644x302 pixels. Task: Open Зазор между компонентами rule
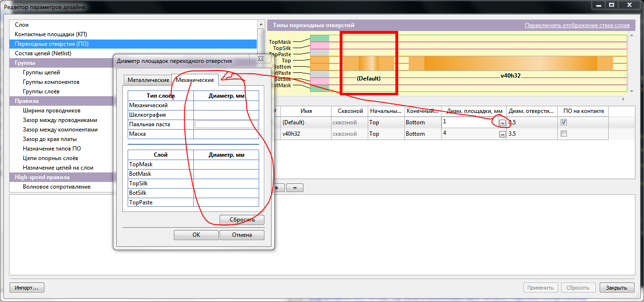[60, 130]
